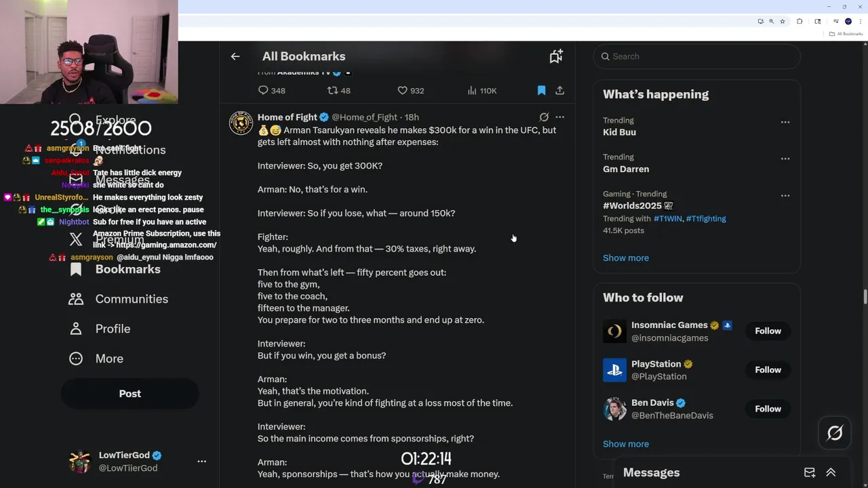The height and width of the screenshot is (488, 868).
Task: Click the browser side panel search icon
Action: click(x=818, y=22)
